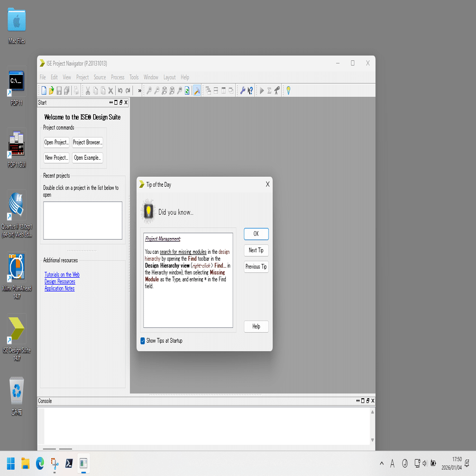Viewport: 476px width, 476px height.
Task: Click the Tip of the Day lightbulb toolbar icon
Action: [288, 90]
